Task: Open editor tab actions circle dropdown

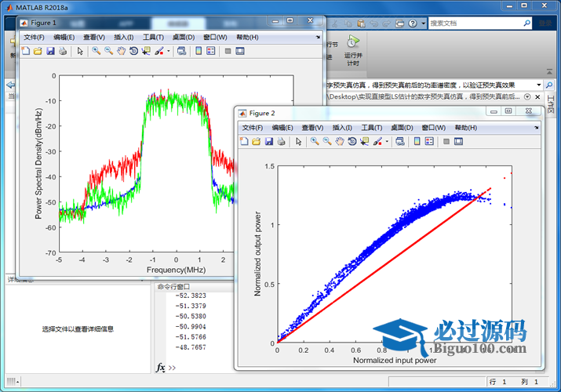Action: click(x=527, y=97)
